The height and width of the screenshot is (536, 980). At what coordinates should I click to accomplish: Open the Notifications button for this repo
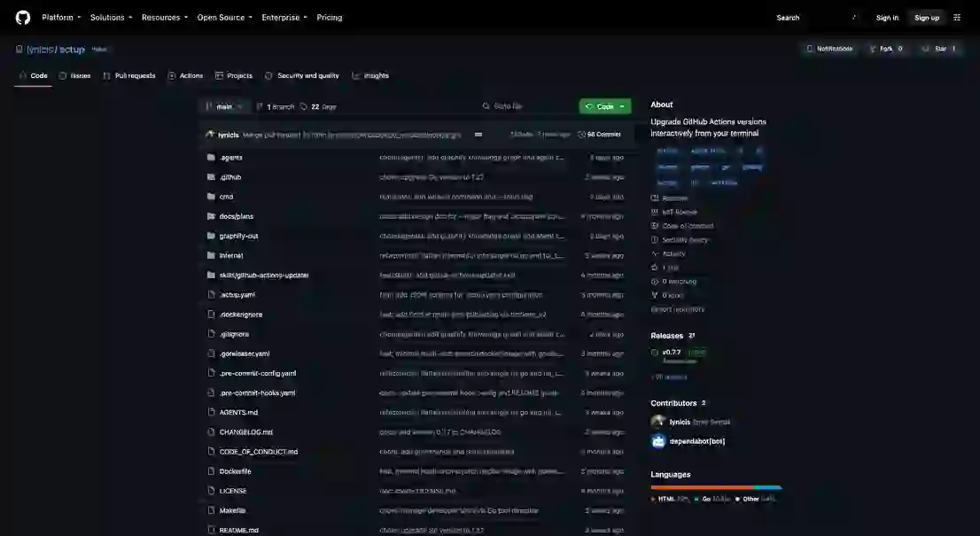pyautogui.click(x=829, y=49)
